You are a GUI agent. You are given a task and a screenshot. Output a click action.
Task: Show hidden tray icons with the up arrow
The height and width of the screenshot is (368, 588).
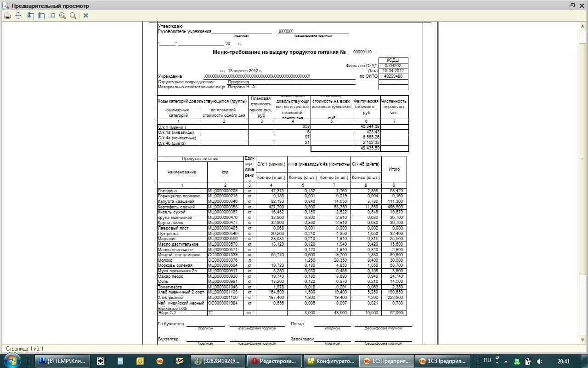[x=507, y=361]
